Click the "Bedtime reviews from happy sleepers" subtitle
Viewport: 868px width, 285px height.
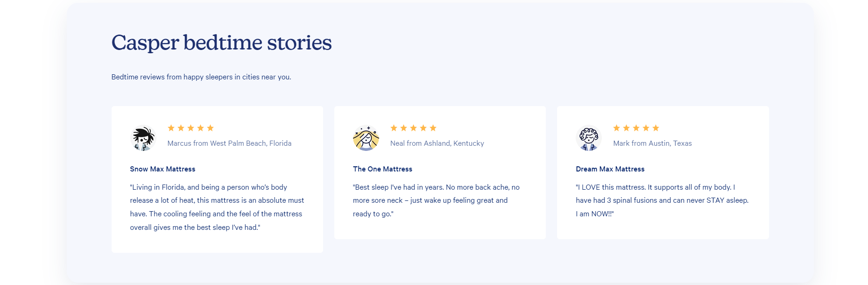tap(201, 77)
